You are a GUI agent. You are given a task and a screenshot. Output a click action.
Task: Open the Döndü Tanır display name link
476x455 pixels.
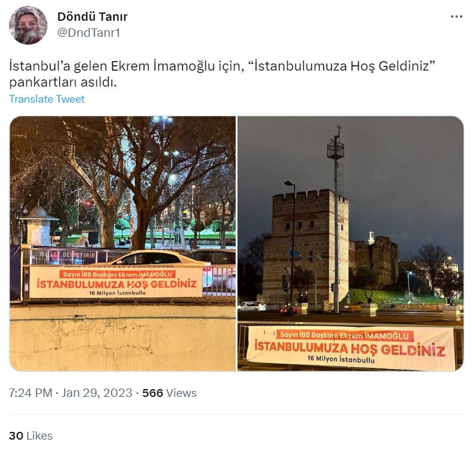(92, 17)
